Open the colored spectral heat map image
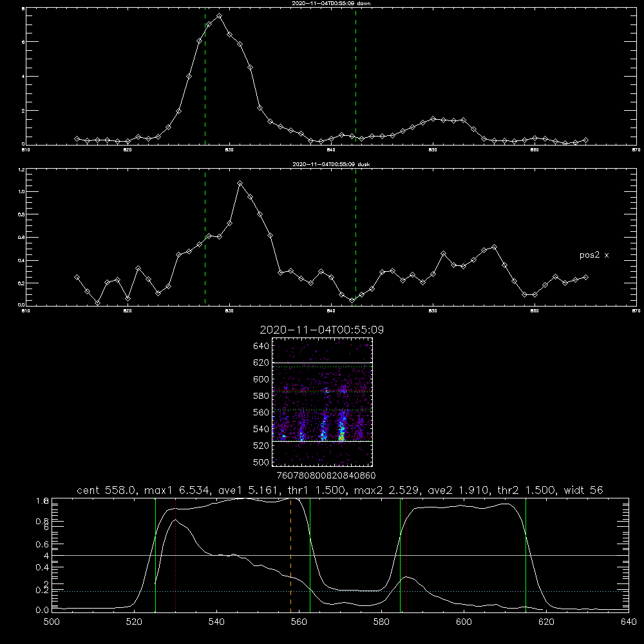644x644 pixels. coord(323,402)
